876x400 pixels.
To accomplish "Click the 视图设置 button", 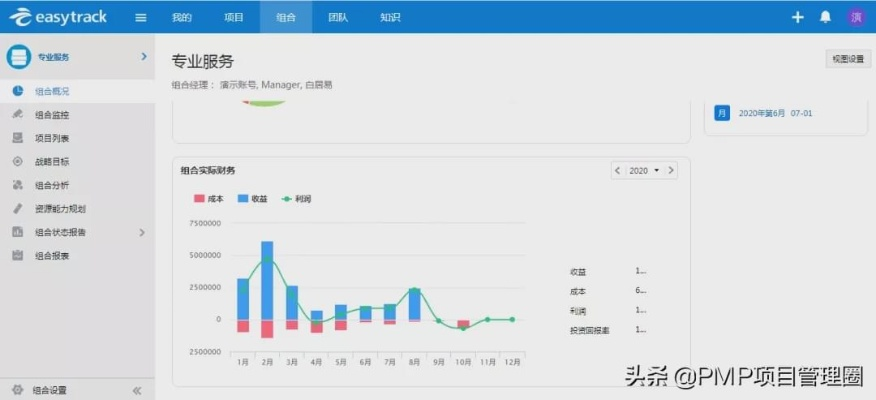I will click(x=848, y=59).
